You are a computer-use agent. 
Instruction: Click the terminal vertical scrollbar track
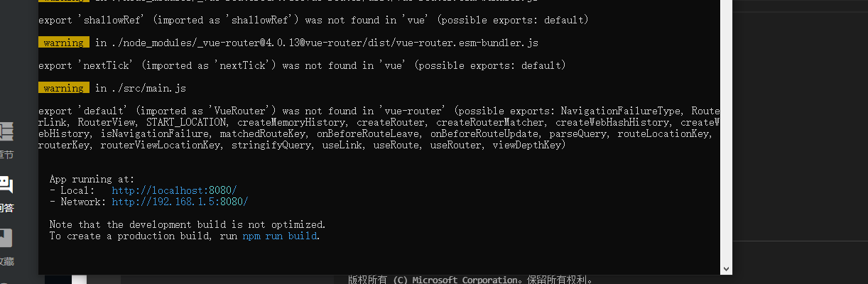(x=726, y=131)
